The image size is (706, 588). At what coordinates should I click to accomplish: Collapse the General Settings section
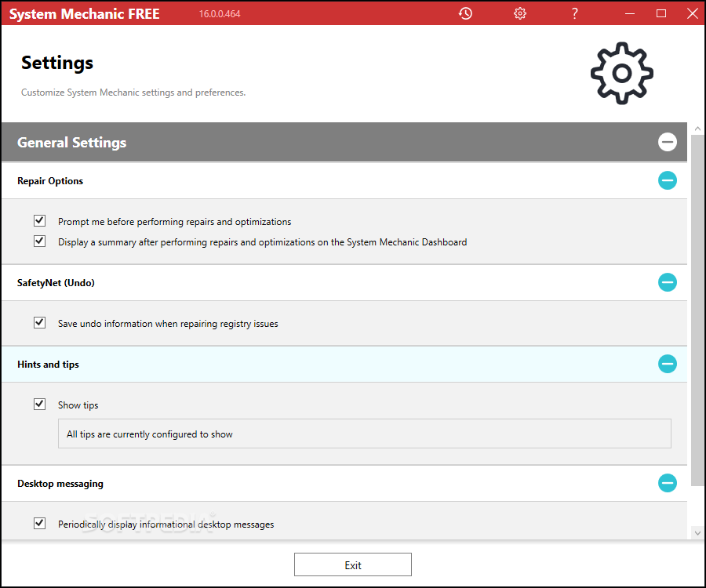coord(668,142)
